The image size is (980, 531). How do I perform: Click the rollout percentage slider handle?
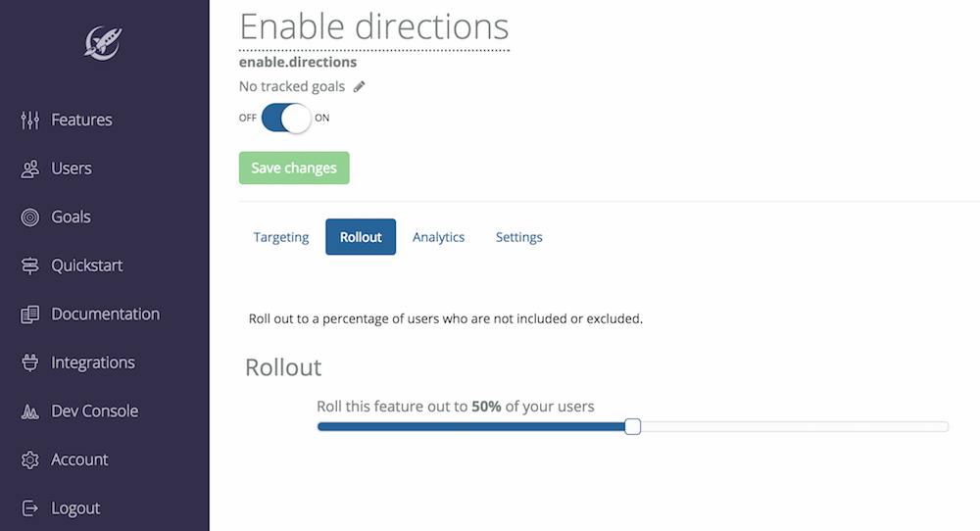(x=633, y=426)
